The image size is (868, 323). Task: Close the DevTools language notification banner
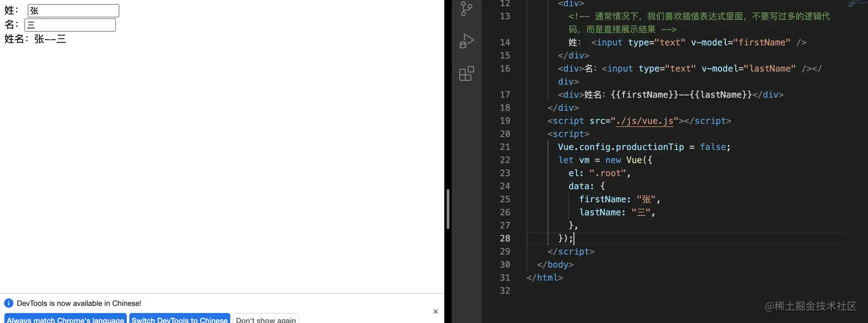(435, 312)
